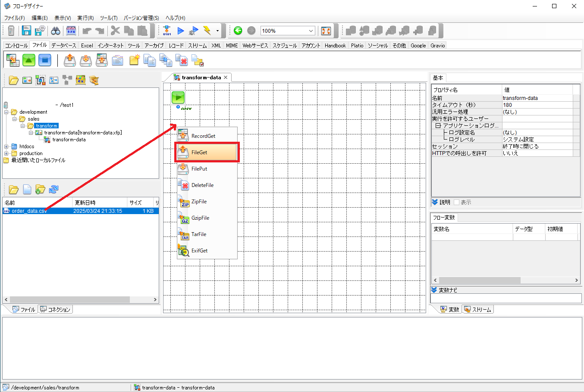Select the new folder with star palette icon
The width and height of the screenshot is (584, 392).
point(134,60)
